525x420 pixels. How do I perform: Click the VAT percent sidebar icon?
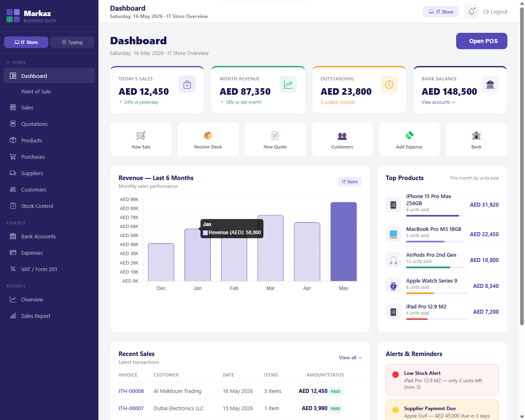pyautogui.click(x=13, y=269)
